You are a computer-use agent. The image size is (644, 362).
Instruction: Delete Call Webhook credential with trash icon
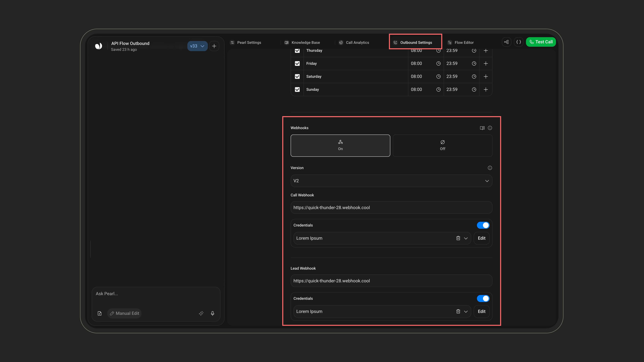[458, 238]
